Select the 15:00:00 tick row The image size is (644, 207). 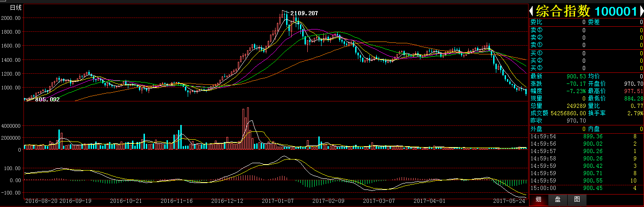[x=586, y=188]
